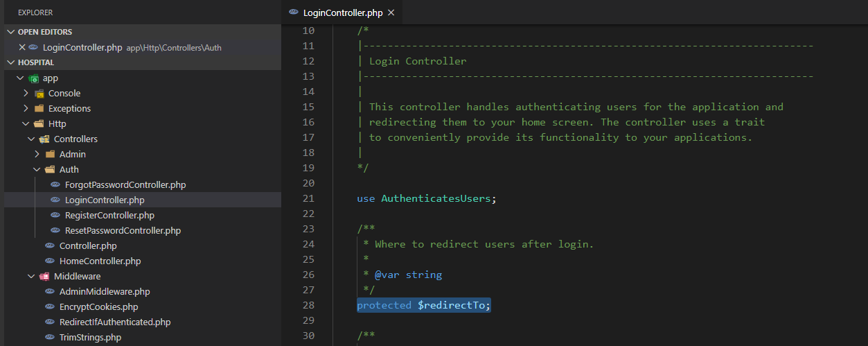
Task: Click the highlighted $redirectTo code line
Action: click(423, 305)
